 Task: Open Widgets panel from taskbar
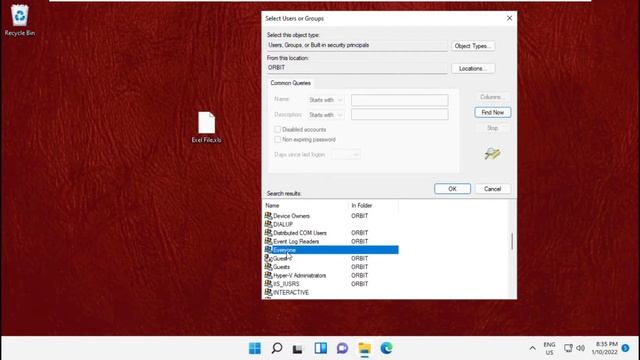tap(321, 348)
